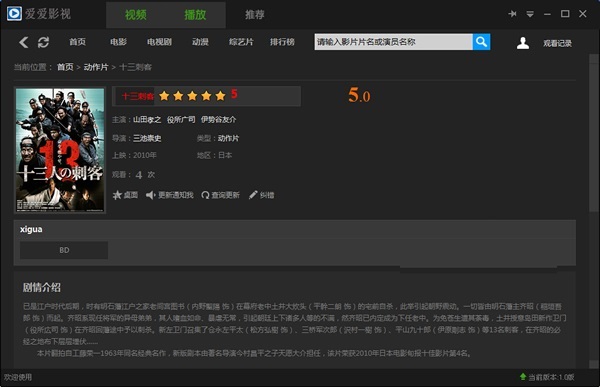This screenshot has height=387, width=600.
Task: Click actor link 役所广司
Action: tap(181, 120)
